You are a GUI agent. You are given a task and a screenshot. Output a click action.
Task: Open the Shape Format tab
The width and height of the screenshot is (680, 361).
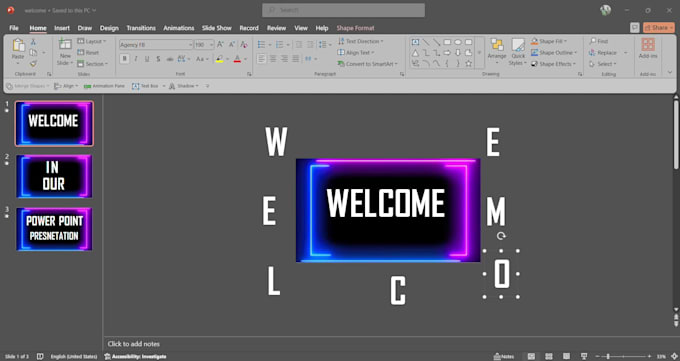point(355,28)
